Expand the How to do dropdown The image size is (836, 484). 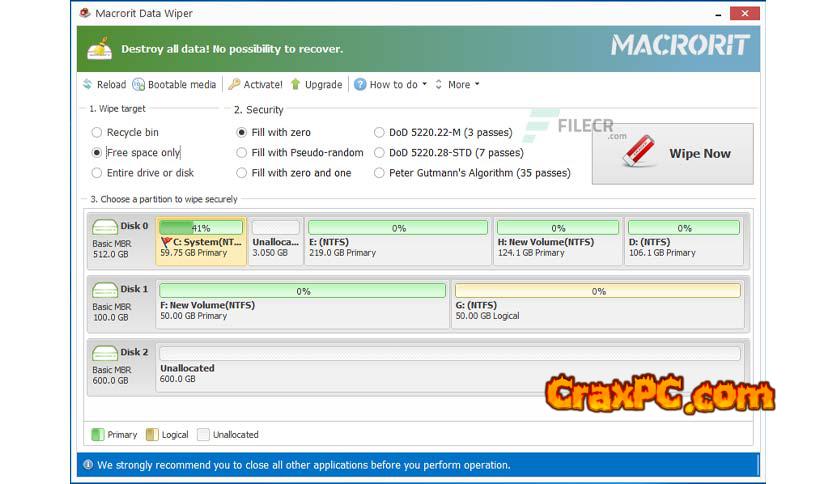(x=393, y=85)
